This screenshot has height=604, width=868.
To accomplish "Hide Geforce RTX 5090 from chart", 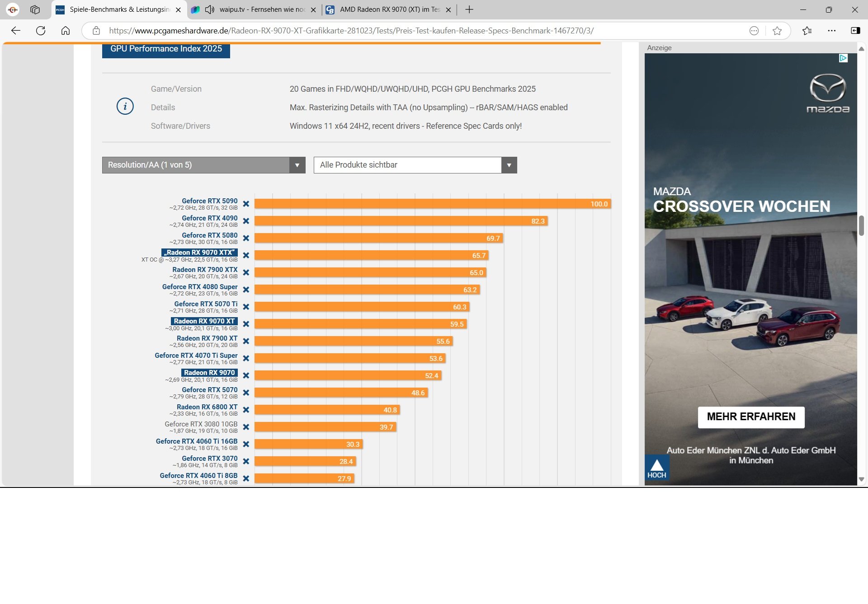I will click(246, 204).
